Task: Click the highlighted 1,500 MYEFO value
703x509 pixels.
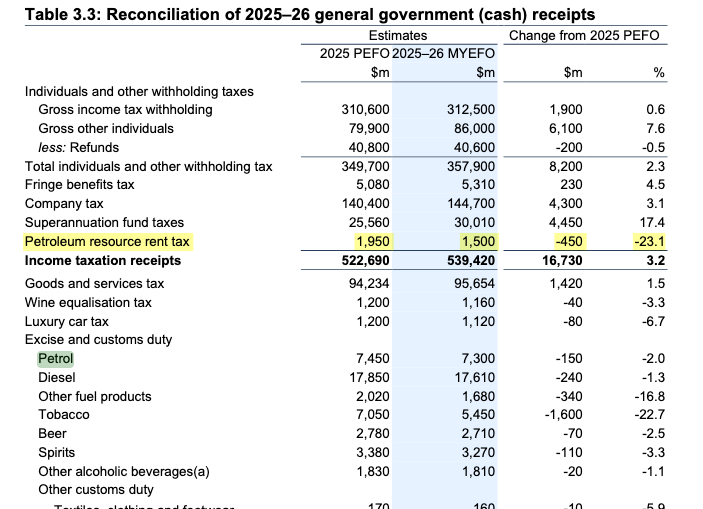Action: pos(477,241)
